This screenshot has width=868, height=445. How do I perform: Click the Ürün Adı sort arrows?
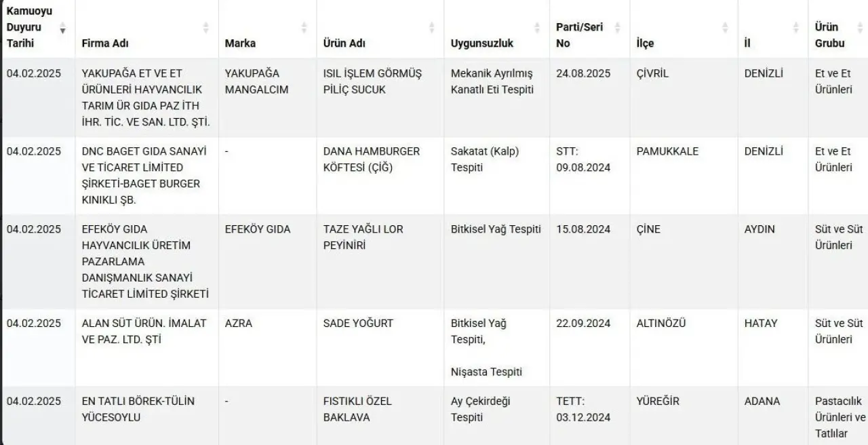432,28
